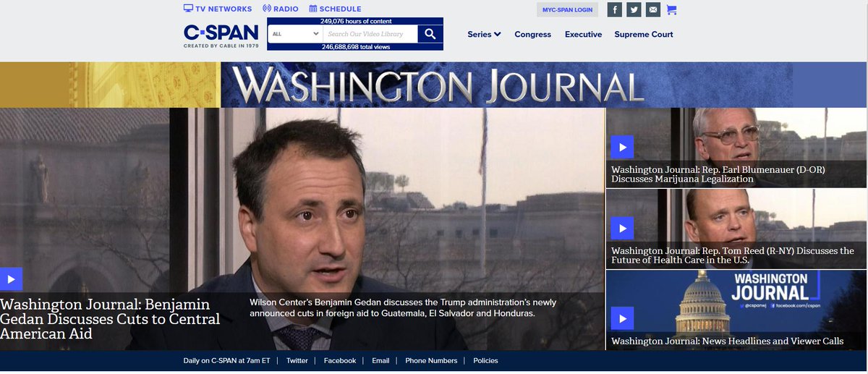The image size is (868, 374).
Task: Open Blumenauer Marijuana Legalization headline
Action: [718, 174]
